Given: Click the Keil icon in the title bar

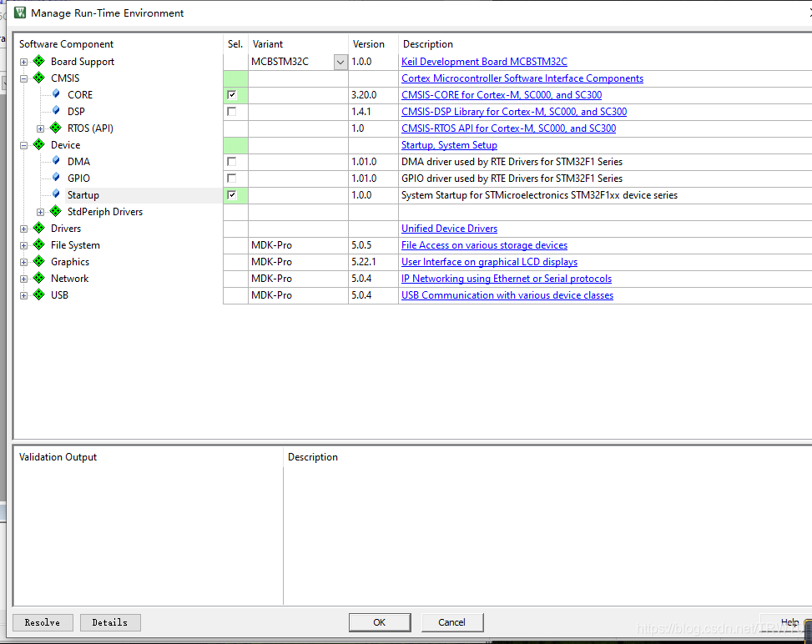Looking at the screenshot, I should 20,13.
